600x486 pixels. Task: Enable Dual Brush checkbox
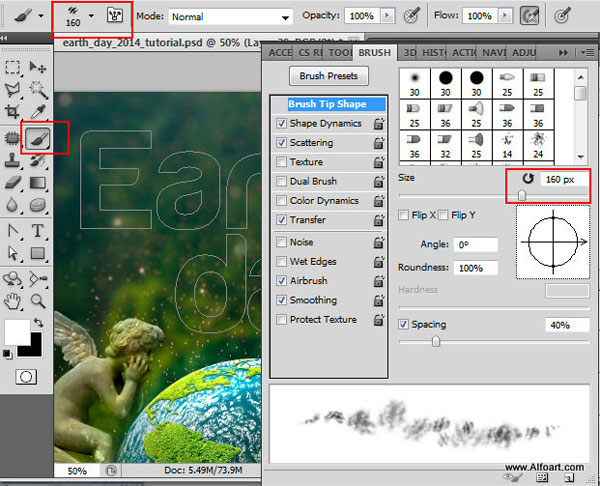281,181
